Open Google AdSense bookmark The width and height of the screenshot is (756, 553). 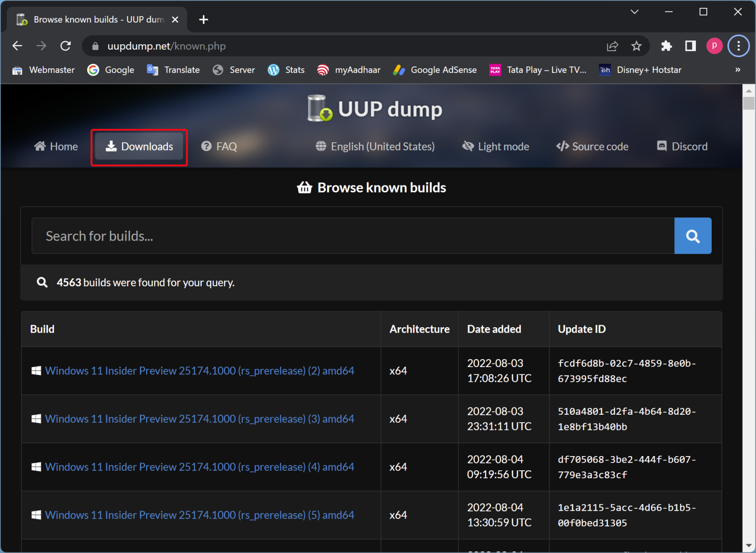(x=435, y=70)
